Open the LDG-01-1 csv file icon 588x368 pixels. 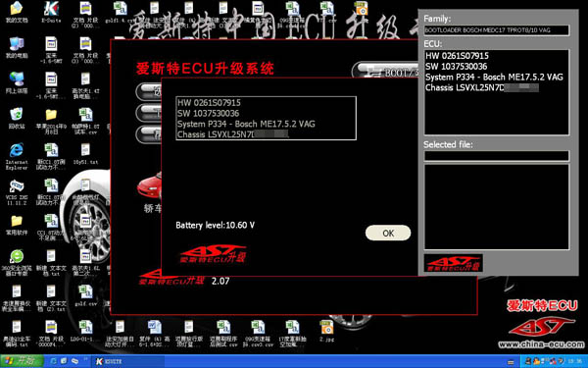coord(85,332)
